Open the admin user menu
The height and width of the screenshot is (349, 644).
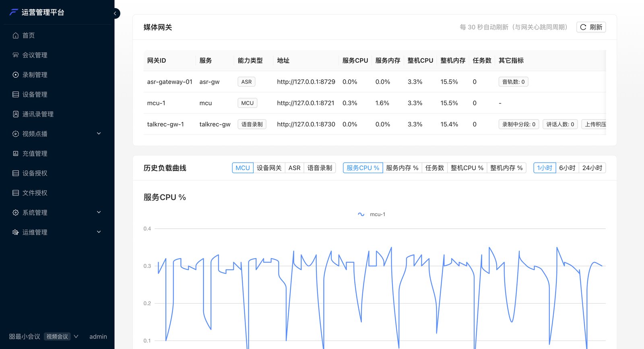coord(98,337)
